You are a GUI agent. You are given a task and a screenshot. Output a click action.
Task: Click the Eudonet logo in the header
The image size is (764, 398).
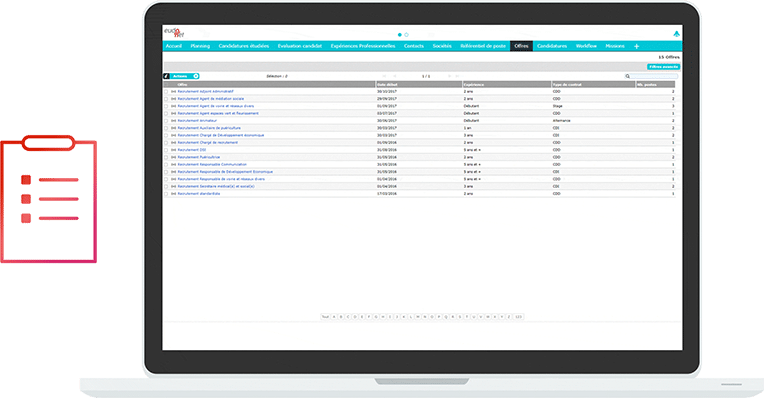[x=174, y=33]
